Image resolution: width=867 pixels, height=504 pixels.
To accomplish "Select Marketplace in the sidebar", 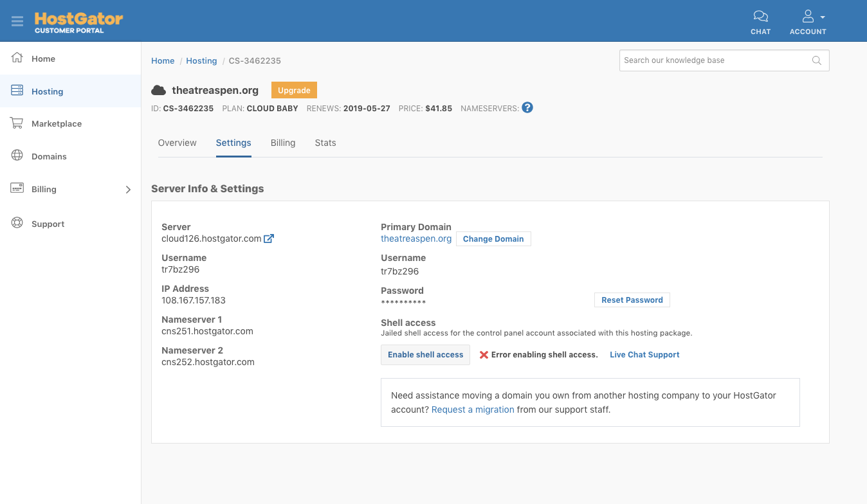I will coord(57,123).
